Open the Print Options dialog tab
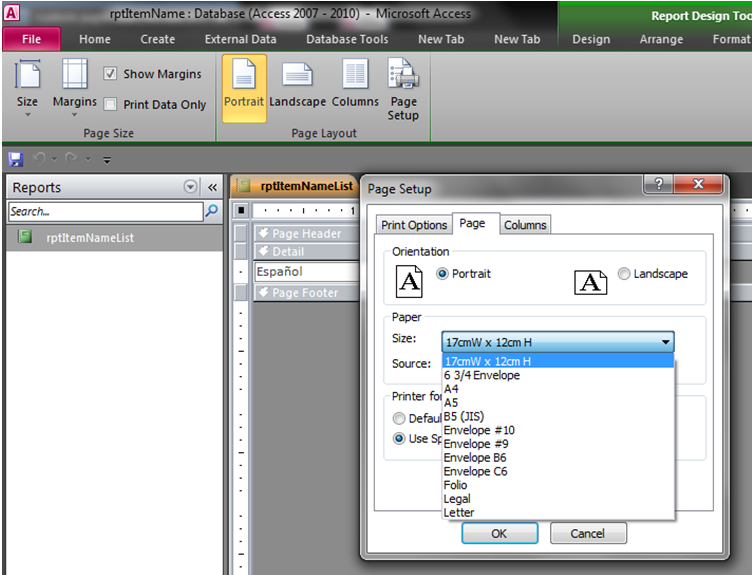 [x=414, y=224]
